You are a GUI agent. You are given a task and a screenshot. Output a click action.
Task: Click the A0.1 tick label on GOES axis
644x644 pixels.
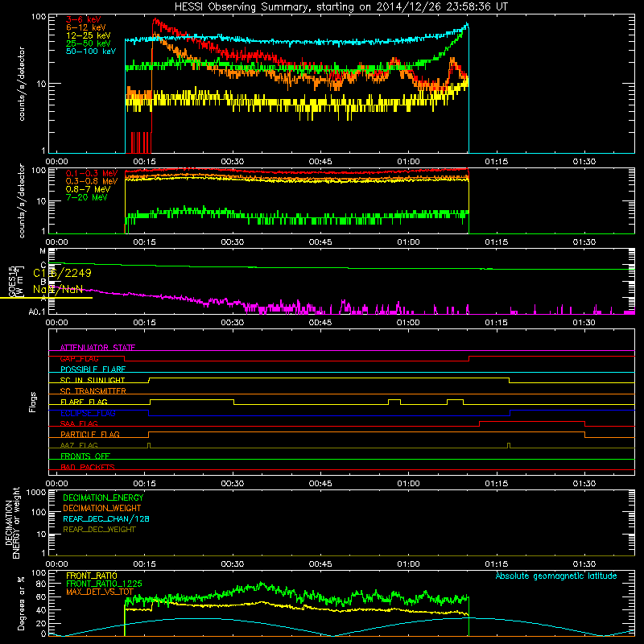[x=37, y=312]
